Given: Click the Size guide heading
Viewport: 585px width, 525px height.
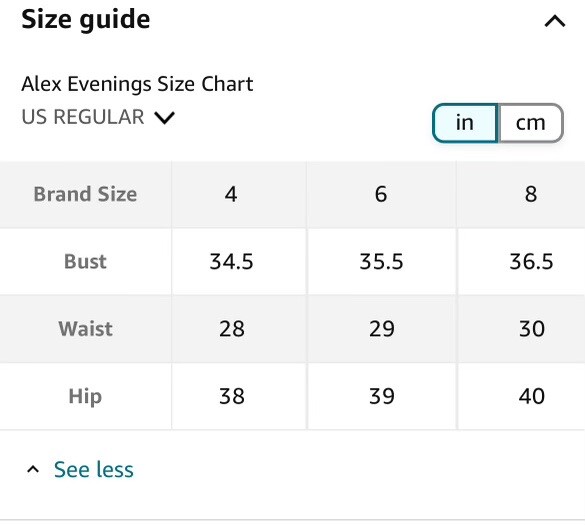Looking at the screenshot, I should point(86,19).
